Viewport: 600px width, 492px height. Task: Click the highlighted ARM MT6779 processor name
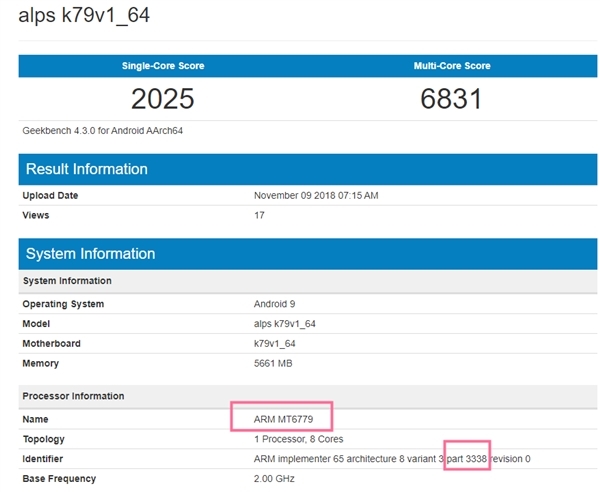tap(282, 419)
